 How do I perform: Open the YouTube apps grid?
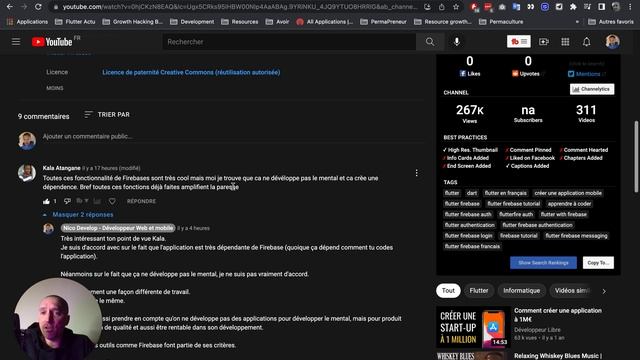tap(565, 42)
